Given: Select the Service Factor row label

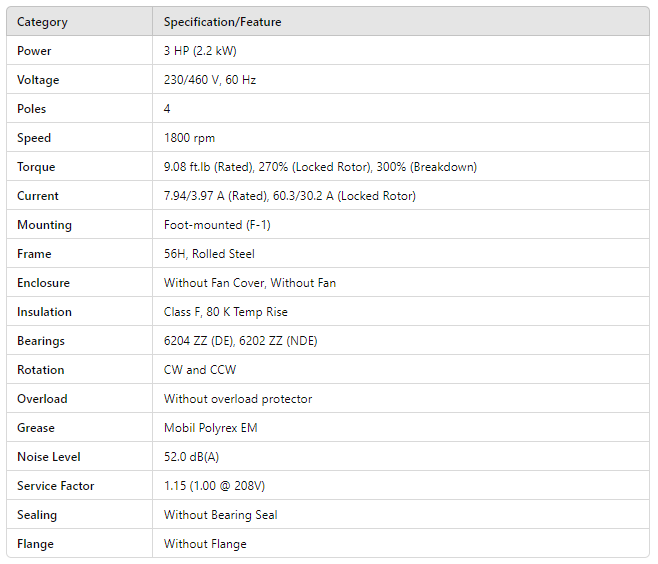Looking at the screenshot, I should [54, 486].
